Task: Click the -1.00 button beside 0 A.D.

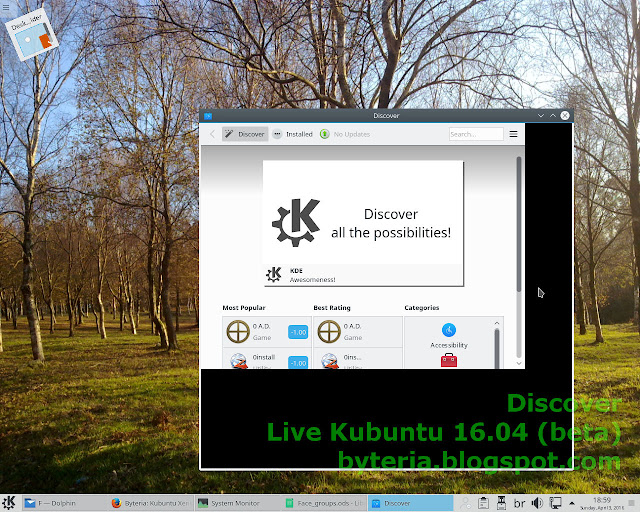Action: point(298,332)
